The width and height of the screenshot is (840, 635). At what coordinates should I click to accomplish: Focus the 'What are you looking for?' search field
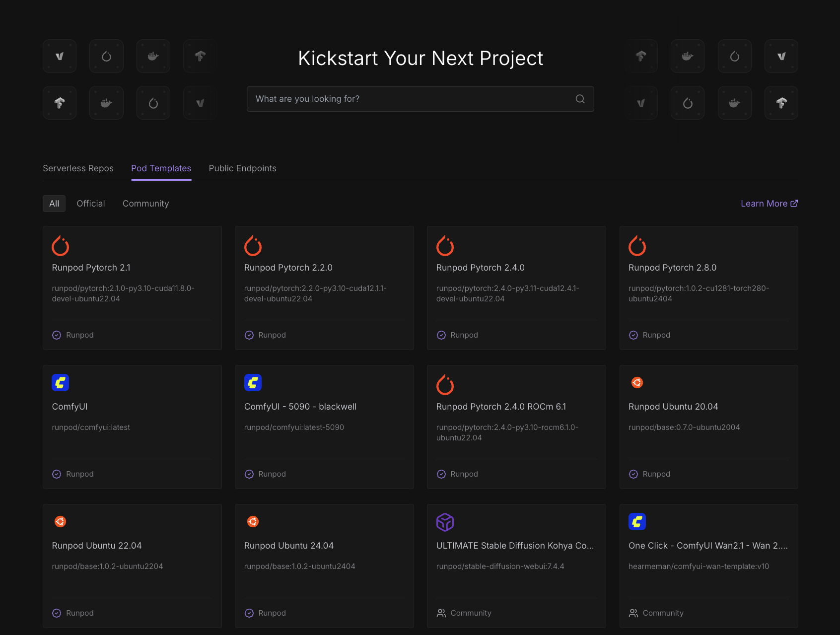[x=412, y=99]
